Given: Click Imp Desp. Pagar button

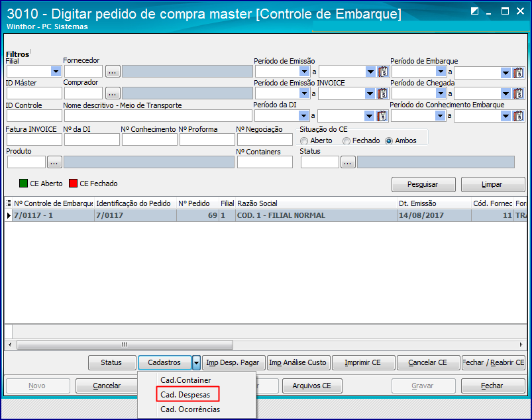Looking at the screenshot, I should pos(233,362).
